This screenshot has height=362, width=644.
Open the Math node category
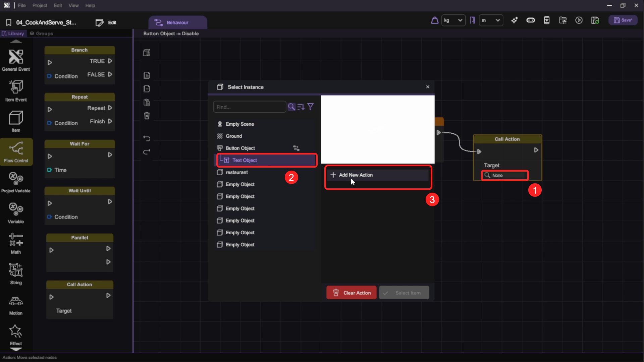point(16,243)
